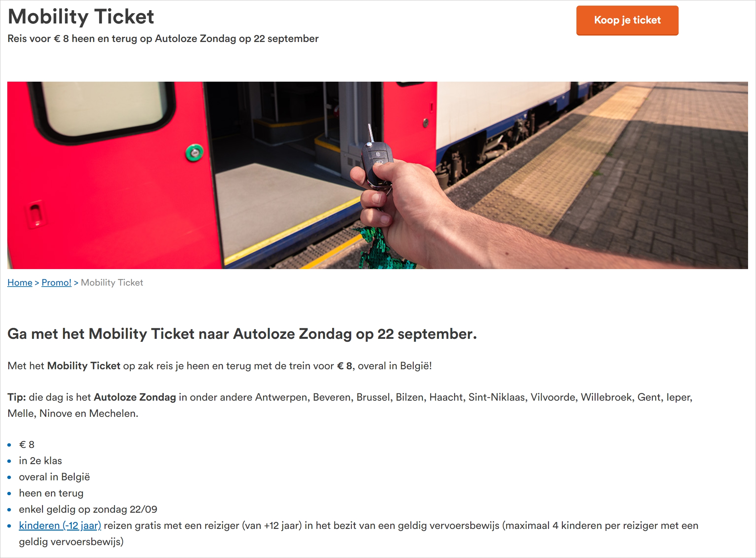Click the orange Koop je ticket button
This screenshot has height=558, width=756.
click(x=627, y=20)
